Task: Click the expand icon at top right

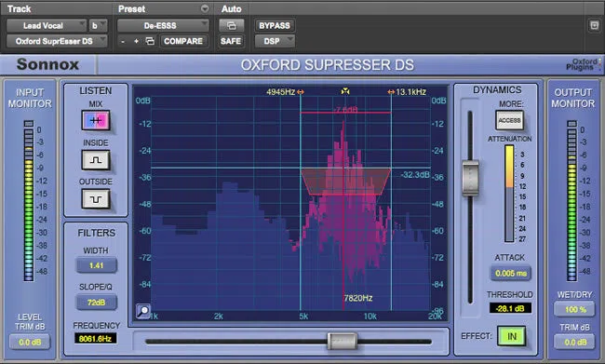Action: (594, 25)
